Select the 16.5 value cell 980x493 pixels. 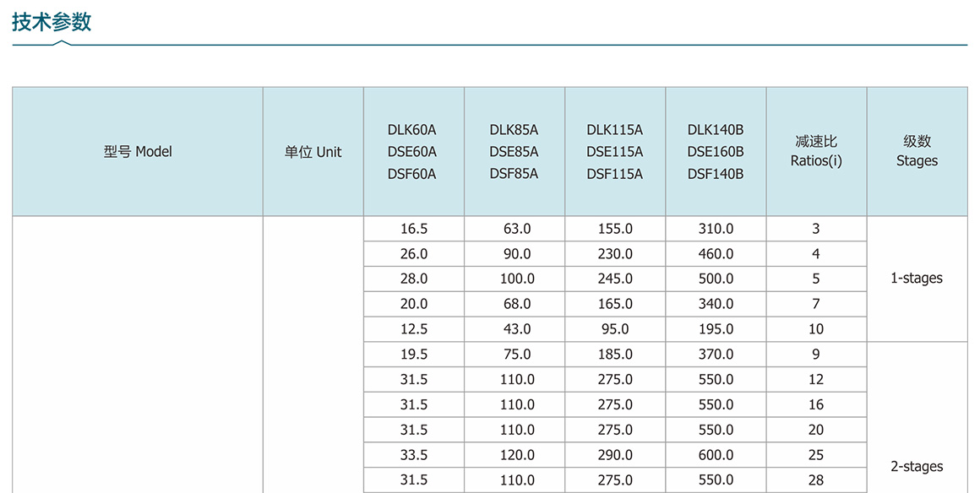click(414, 229)
